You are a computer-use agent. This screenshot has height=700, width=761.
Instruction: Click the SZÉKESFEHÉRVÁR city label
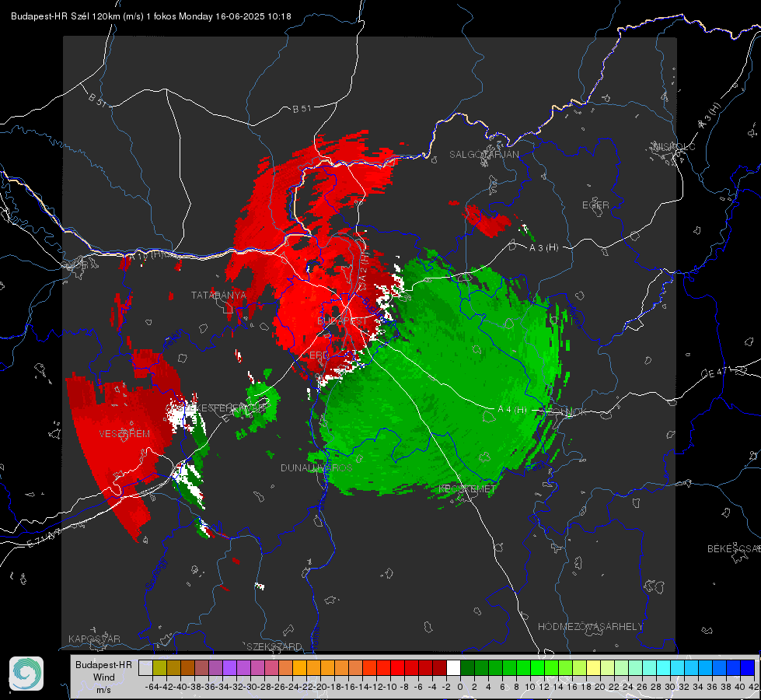(x=222, y=408)
